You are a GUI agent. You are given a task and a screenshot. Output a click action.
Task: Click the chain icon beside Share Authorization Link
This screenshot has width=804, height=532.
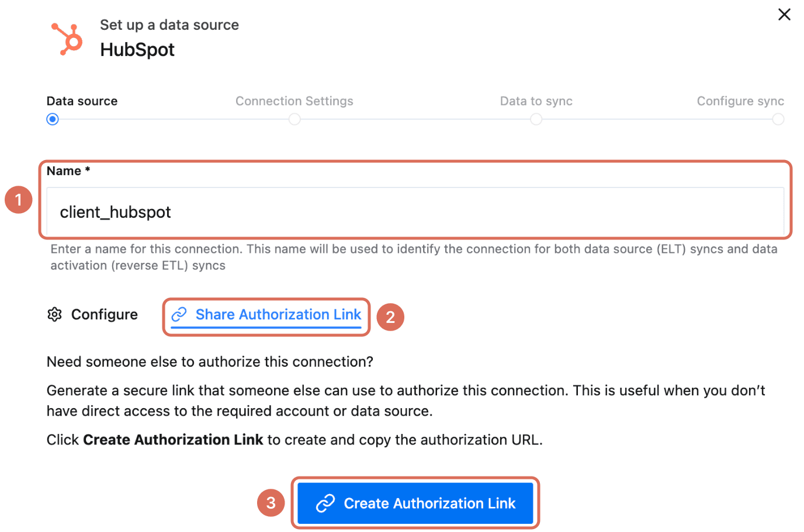pos(179,314)
